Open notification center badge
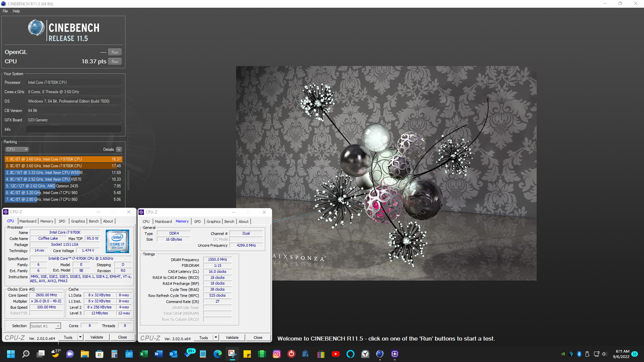This screenshot has height=362, width=644. point(635,354)
